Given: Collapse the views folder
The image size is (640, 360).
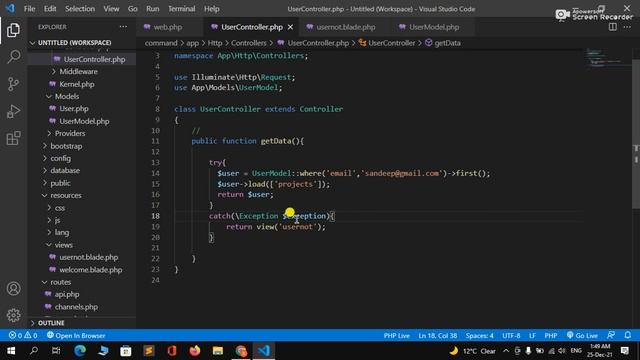Looking at the screenshot, I should pyautogui.click(x=63, y=245).
